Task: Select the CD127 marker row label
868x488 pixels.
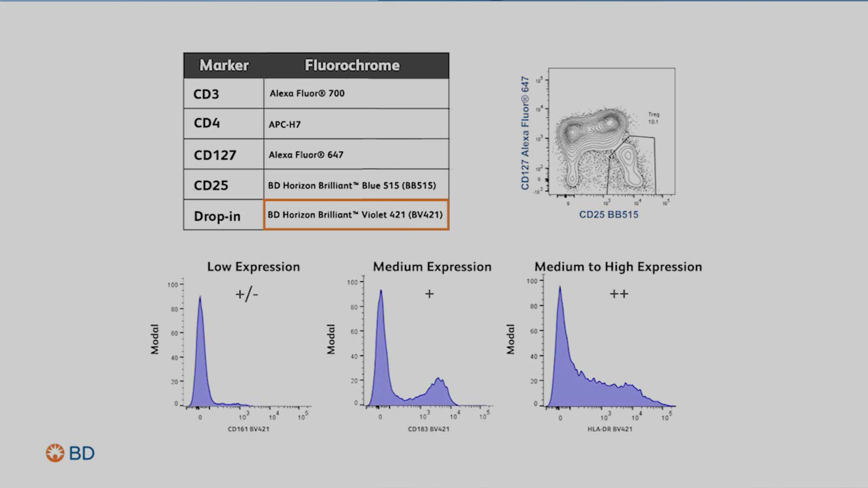Action: click(223, 155)
